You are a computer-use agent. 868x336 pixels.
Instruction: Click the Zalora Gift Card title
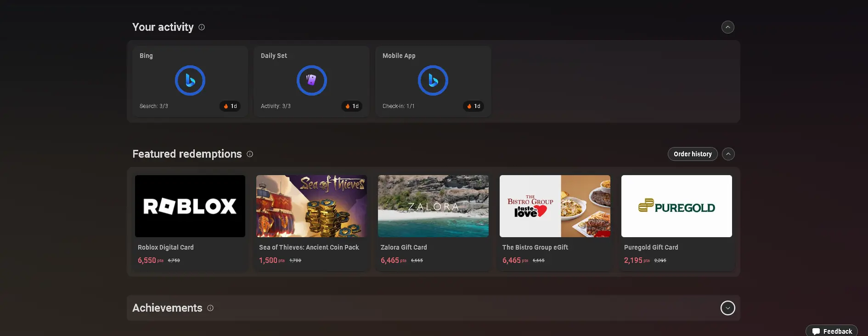coord(404,247)
